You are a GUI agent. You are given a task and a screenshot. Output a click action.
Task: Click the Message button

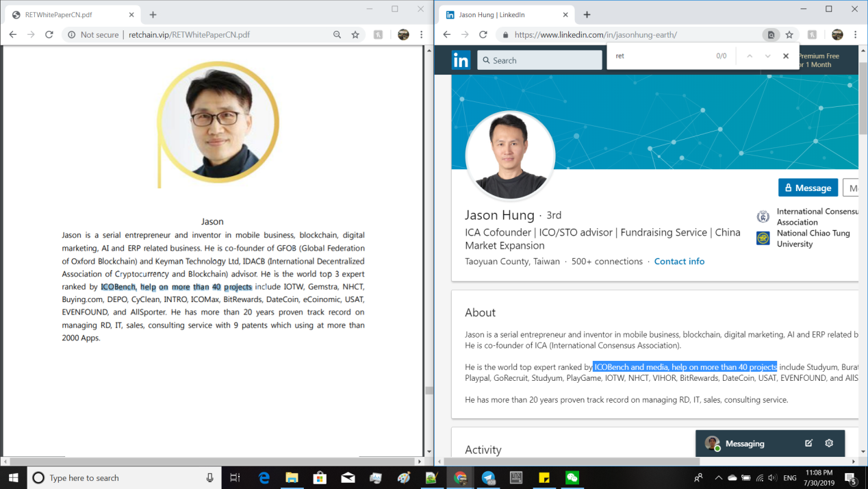(808, 188)
